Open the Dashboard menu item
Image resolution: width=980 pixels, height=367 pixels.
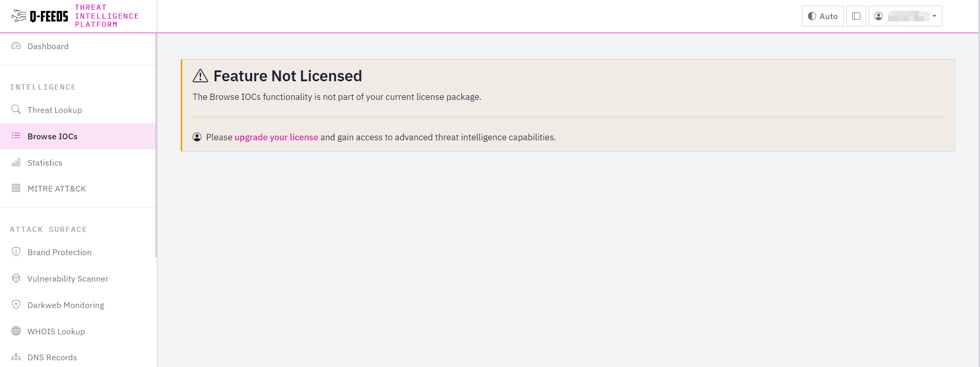tap(78, 46)
